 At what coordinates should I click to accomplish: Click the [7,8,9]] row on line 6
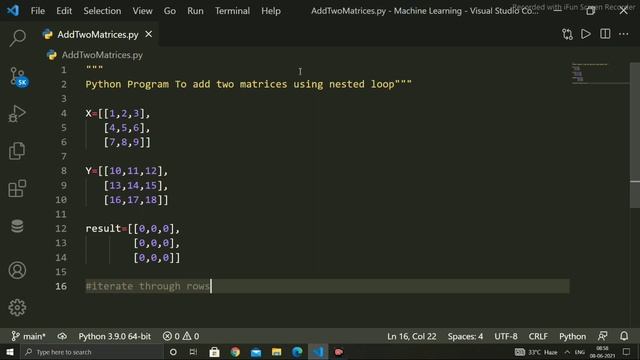click(127, 142)
